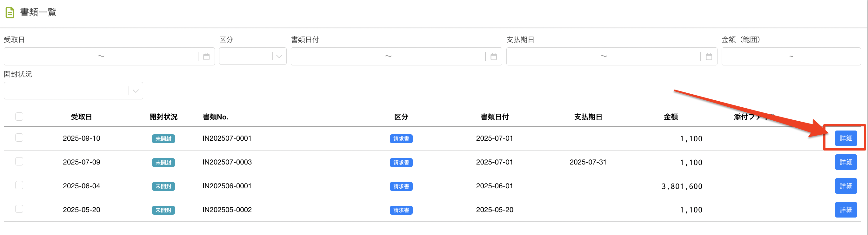
Task: Click the 金額（範囲） range input
Action: point(791,56)
